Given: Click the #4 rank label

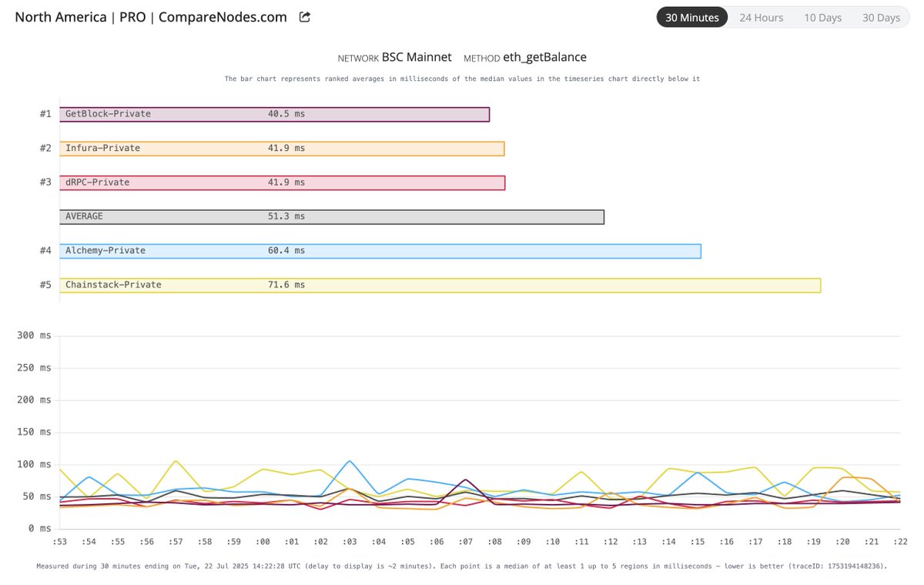Looking at the screenshot, I should click(45, 251).
